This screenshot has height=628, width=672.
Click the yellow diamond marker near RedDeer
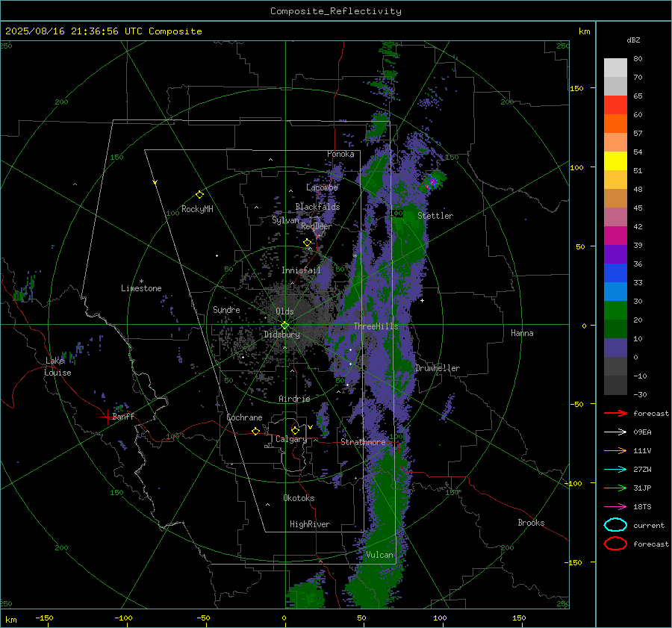tap(307, 243)
